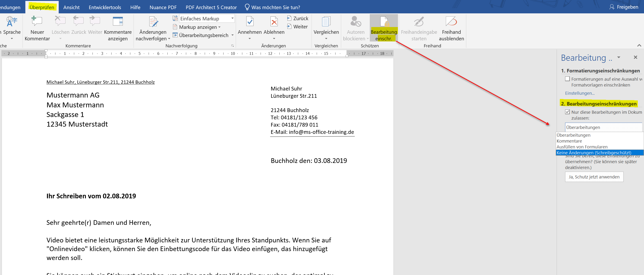
Task: Open Änderungen nachverfolgen dropdown arrow
Action: (x=169, y=39)
